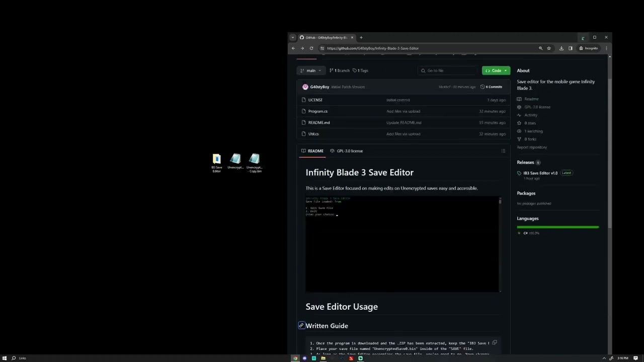The image size is (644, 362).
Task: Open File Explorer from the taskbar
Action: [x=323, y=358]
